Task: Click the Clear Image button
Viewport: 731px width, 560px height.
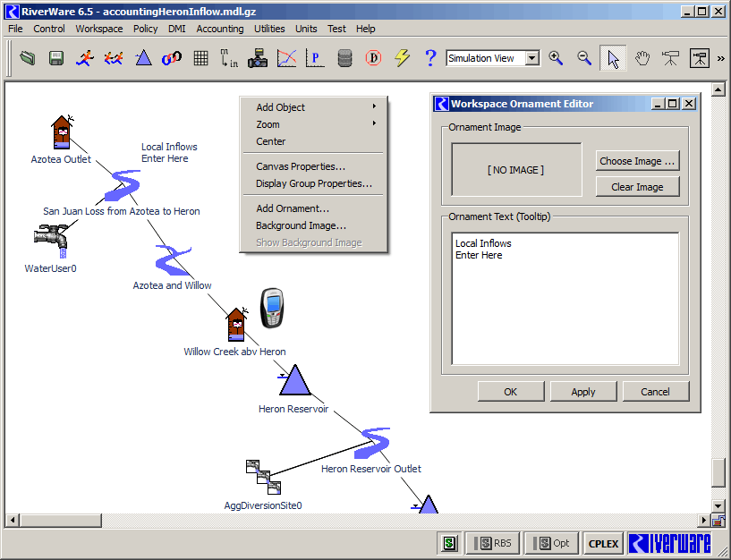Action: tap(637, 187)
